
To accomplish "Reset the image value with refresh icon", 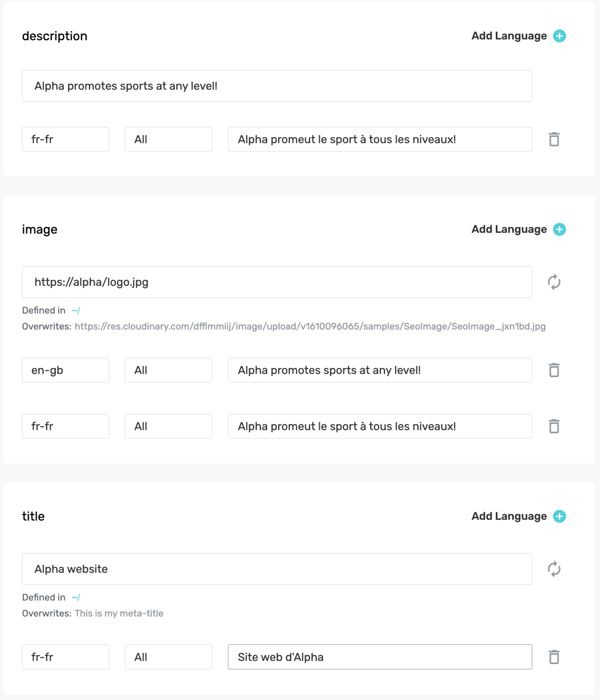I will pyautogui.click(x=554, y=282).
